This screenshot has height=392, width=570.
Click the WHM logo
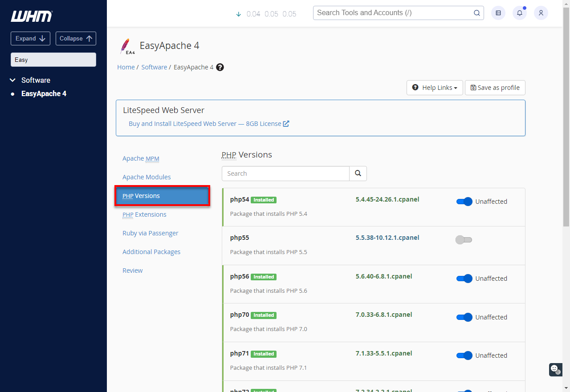point(32,16)
